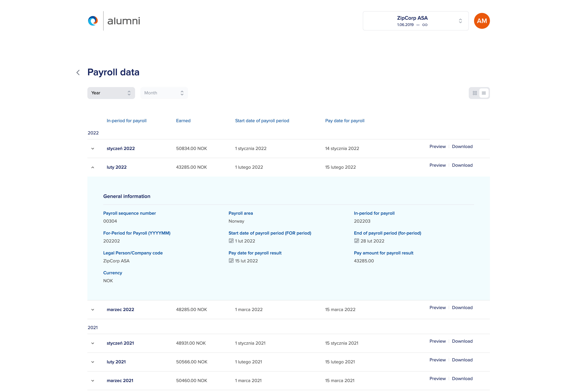Screen dimensions: 577x392
Task: Open the ZipCorp ASA company selector
Action: (416, 21)
